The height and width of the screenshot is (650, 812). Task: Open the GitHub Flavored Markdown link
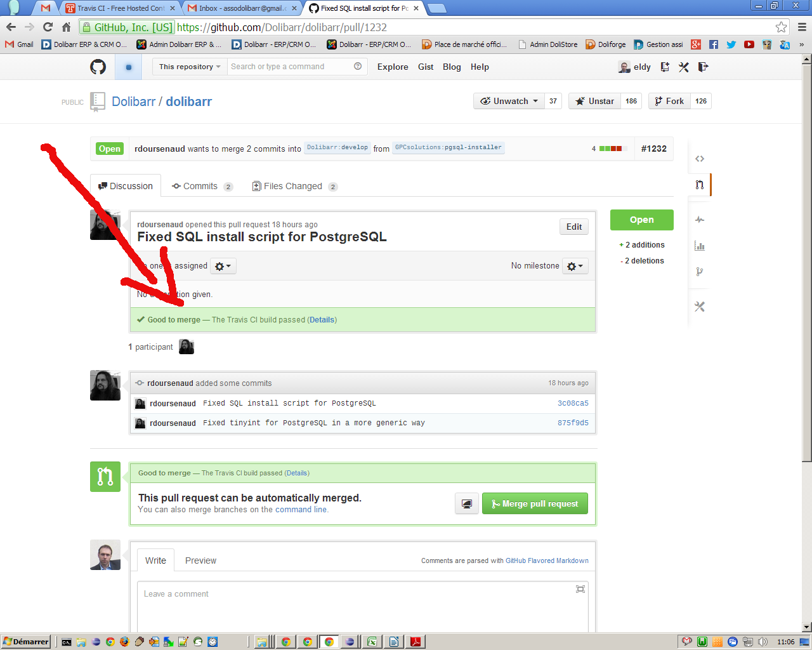tap(547, 560)
